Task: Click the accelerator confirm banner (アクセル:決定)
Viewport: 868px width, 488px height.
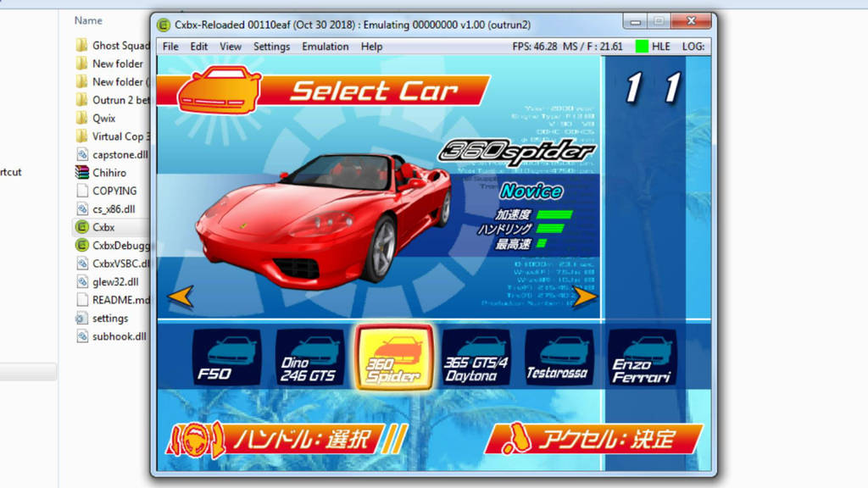Action: 594,440
